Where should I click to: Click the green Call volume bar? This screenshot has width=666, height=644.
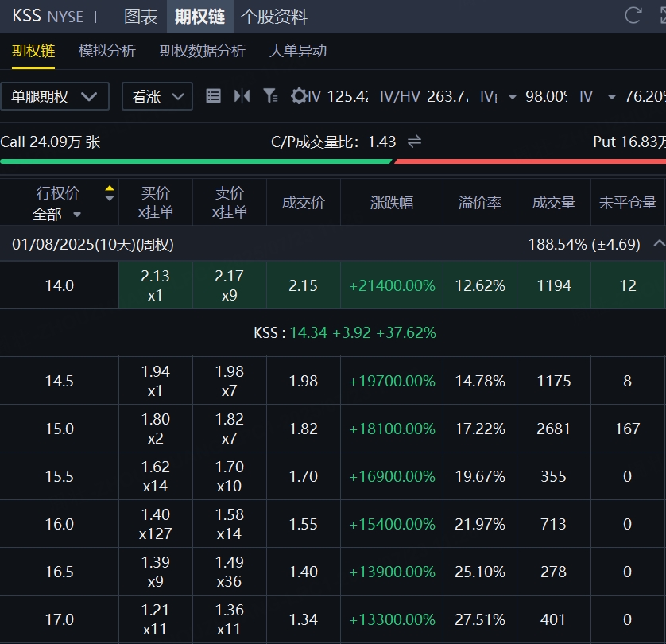point(196,161)
